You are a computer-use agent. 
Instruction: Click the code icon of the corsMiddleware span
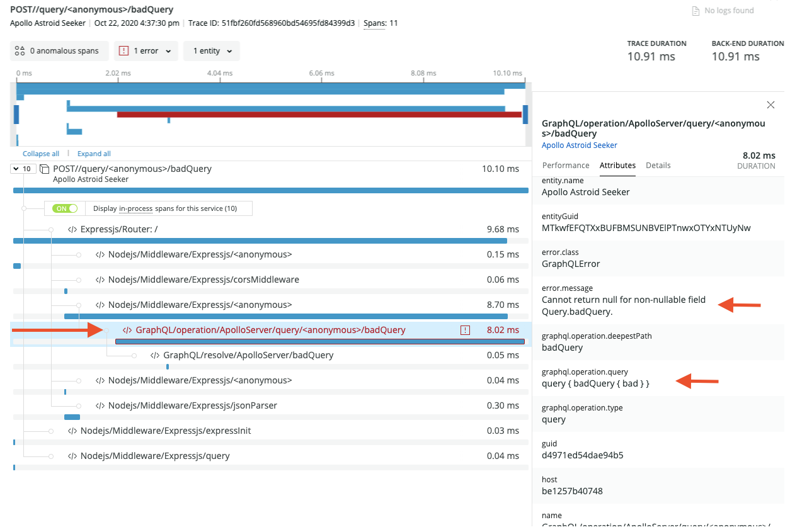coord(100,280)
